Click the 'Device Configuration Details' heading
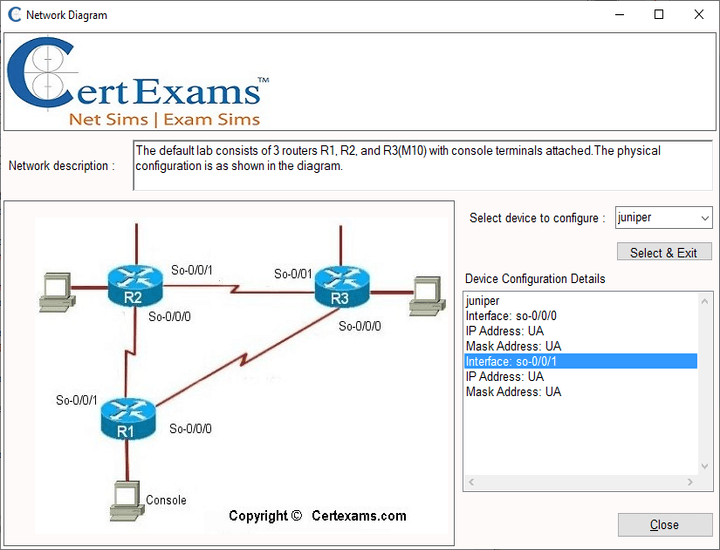This screenshot has height=550, width=720. (535, 279)
